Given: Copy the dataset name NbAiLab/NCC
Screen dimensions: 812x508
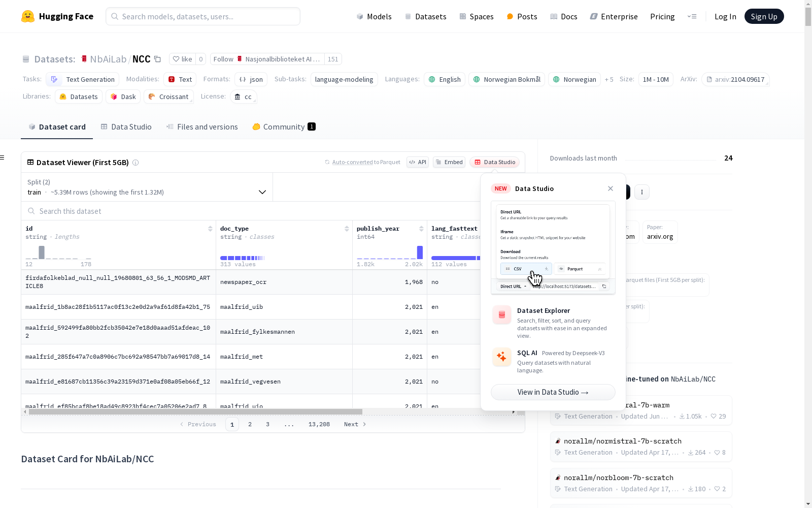Looking at the screenshot, I should 157,59.
